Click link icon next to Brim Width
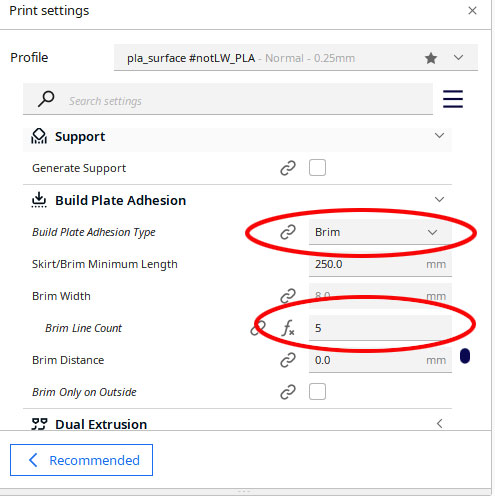The width and height of the screenshot is (495, 496). 288,296
